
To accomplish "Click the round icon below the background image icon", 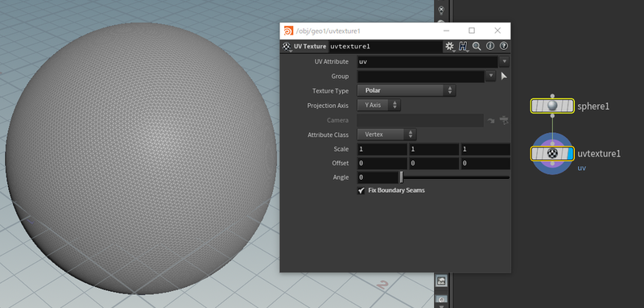I will point(441,299).
